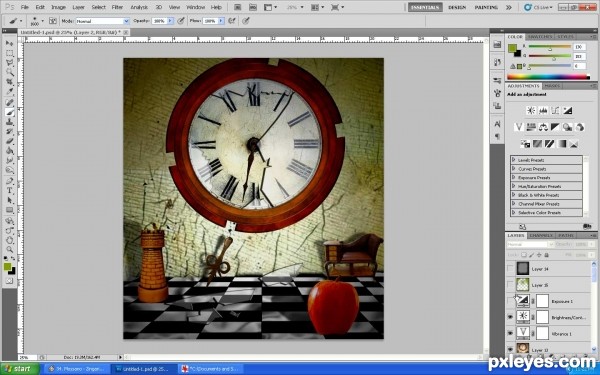Select the Rectangle shape tool
This screenshot has width=600, height=375.
click(9, 210)
